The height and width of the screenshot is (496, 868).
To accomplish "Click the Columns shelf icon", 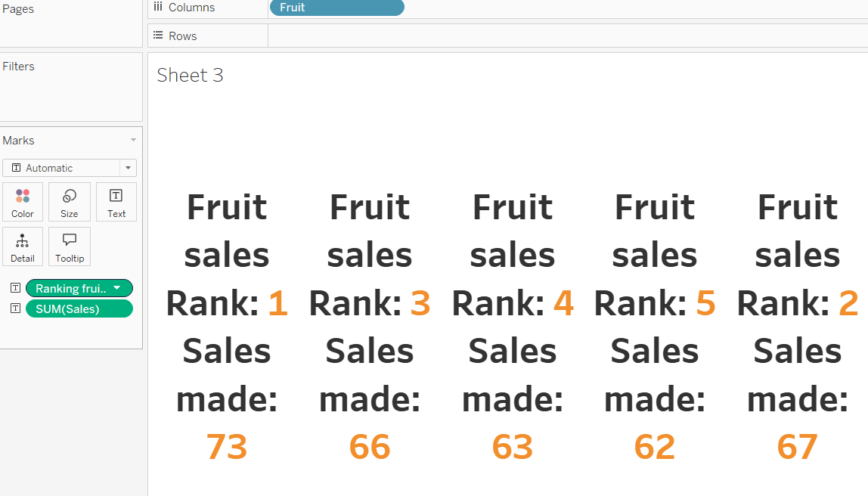I will 158,8.
